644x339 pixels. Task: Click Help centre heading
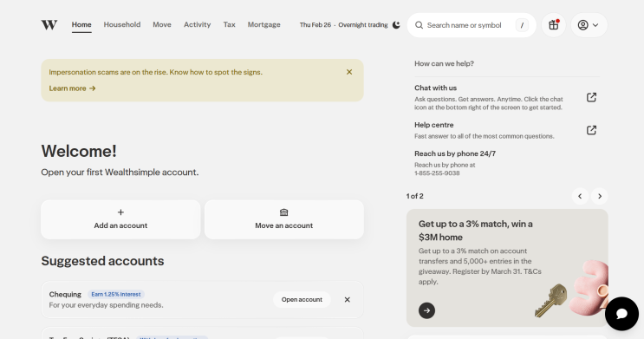pyautogui.click(x=433, y=125)
